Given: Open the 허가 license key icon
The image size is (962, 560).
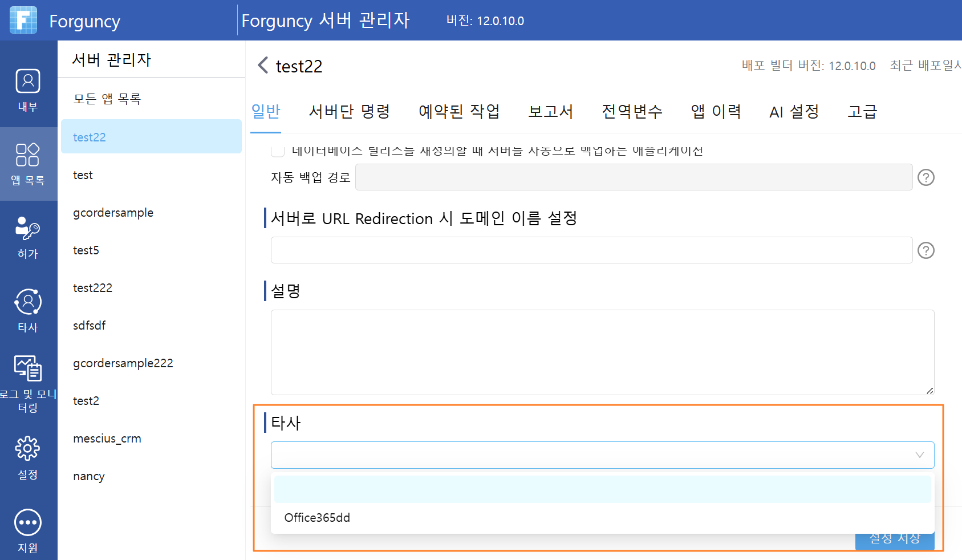Looking at the screenshot, I should click(27, 228).
